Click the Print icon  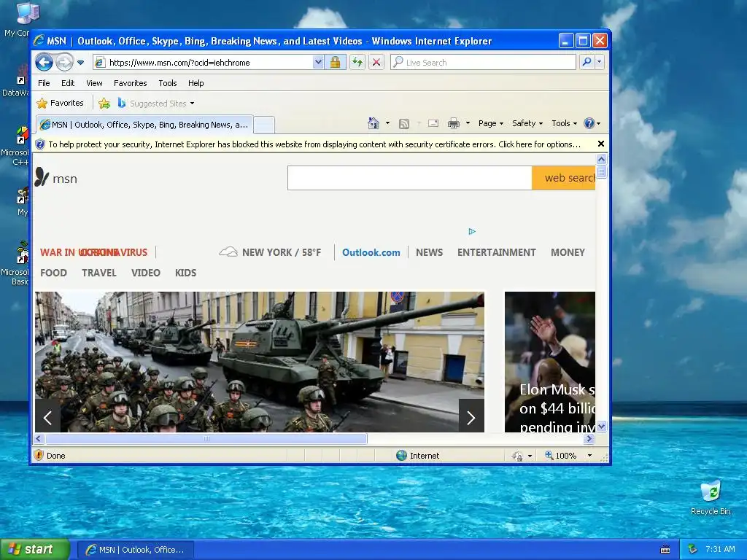(x=454, y=123)
